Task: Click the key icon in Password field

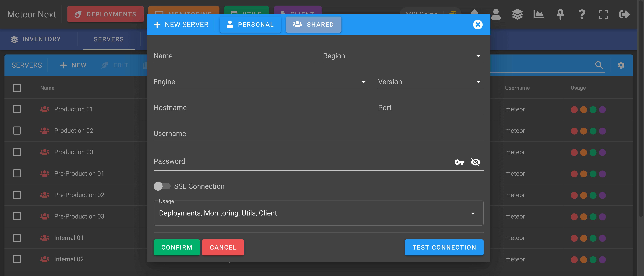Action: click(x=459, y=162)
